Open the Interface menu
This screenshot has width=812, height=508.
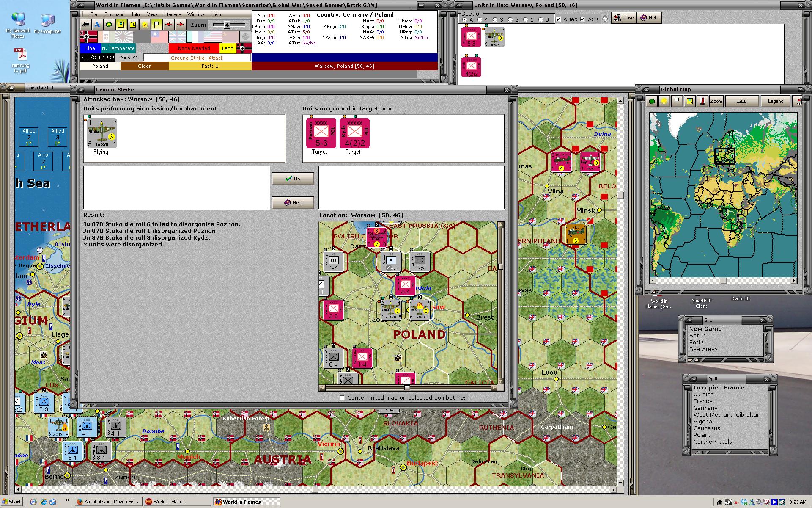click(x=172, y=14)
